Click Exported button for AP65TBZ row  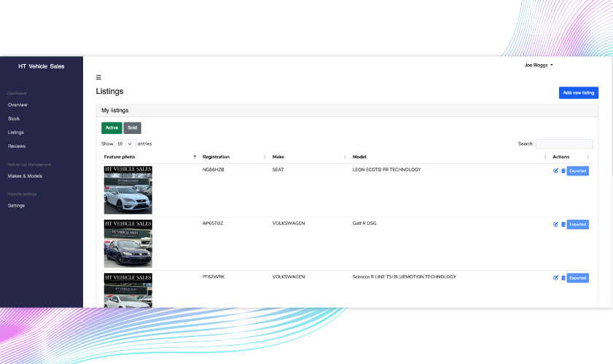(578, 224)
